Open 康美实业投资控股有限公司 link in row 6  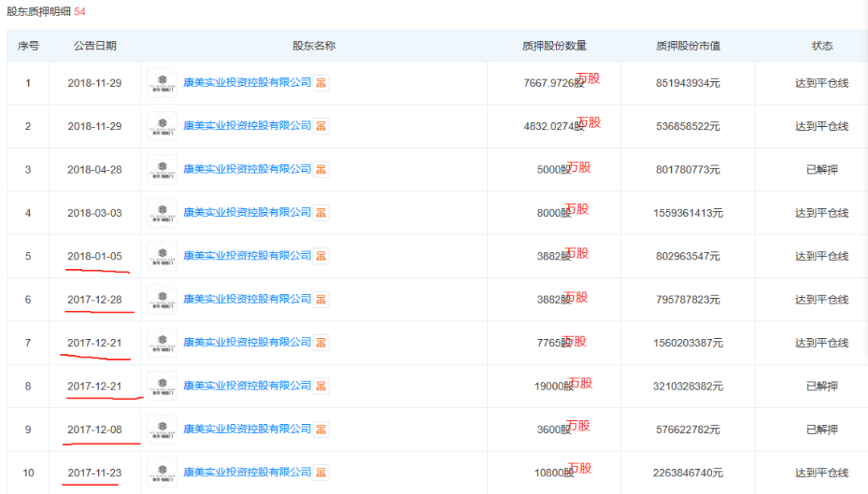[x=248, y=300]
